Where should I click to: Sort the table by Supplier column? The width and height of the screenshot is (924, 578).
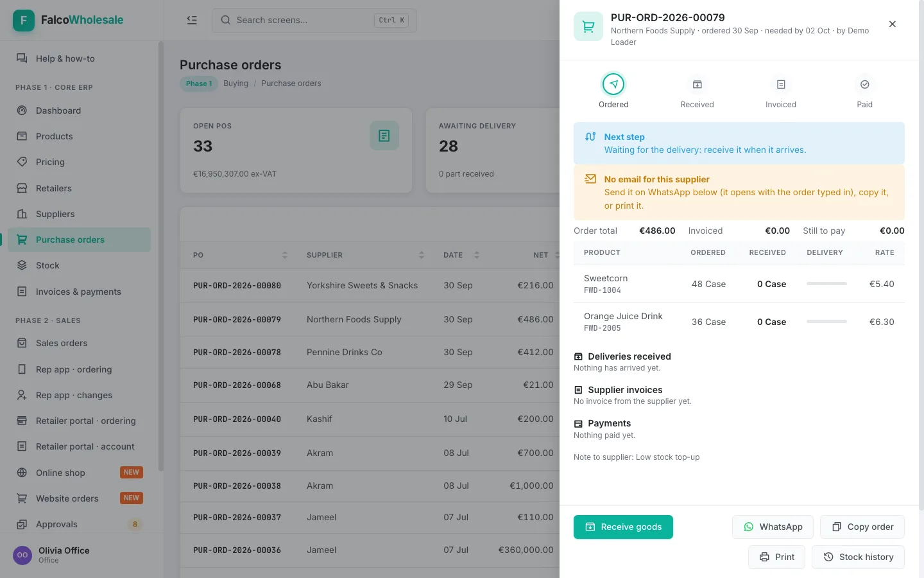tap(422, 255)
